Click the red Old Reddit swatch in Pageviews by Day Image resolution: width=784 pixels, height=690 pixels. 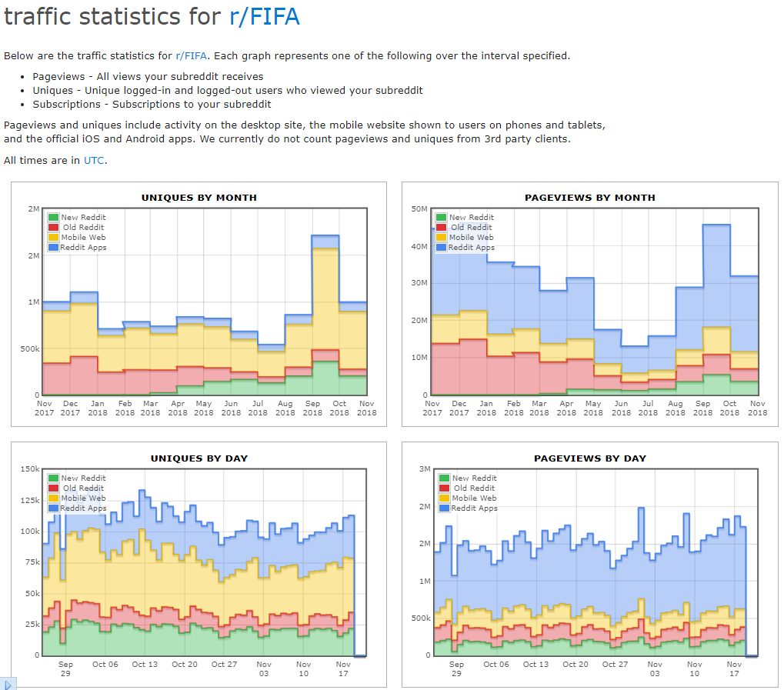[x=444, y=488]
